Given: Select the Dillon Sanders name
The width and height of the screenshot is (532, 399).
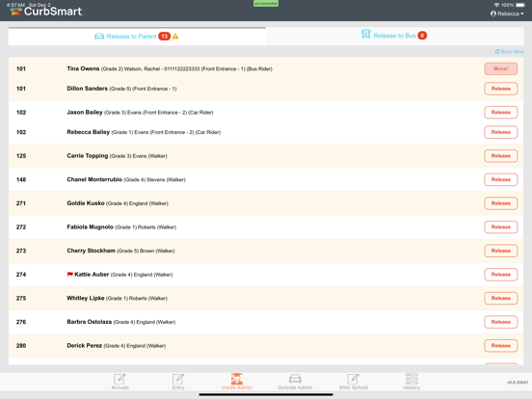Looking at the screenshot, I should (x=87, y=89).
